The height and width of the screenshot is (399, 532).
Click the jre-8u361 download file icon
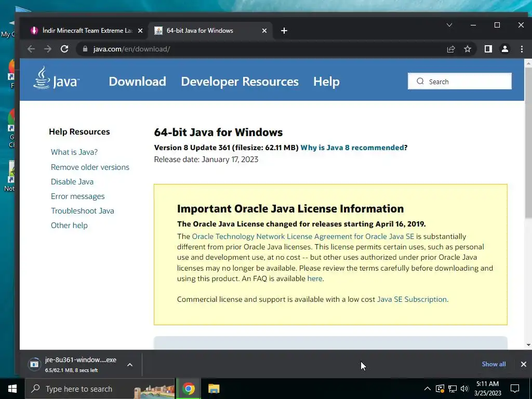[x=34, y=364]
